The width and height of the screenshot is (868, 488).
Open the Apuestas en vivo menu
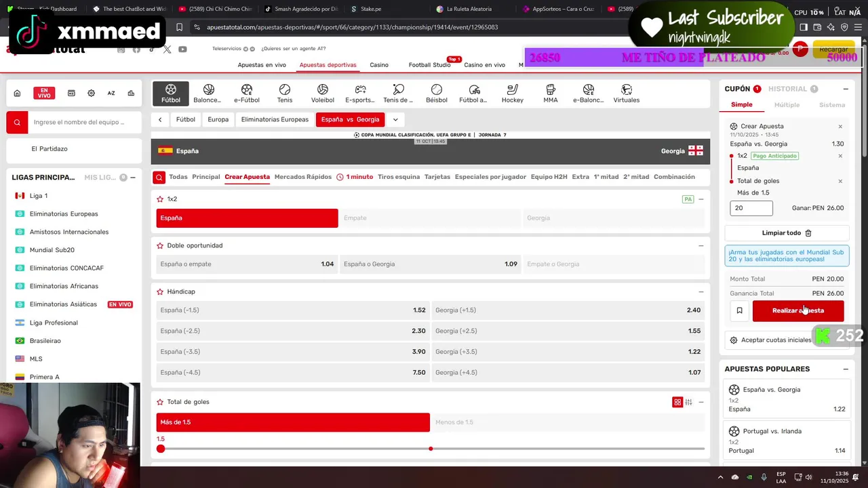tap(262, 65)
